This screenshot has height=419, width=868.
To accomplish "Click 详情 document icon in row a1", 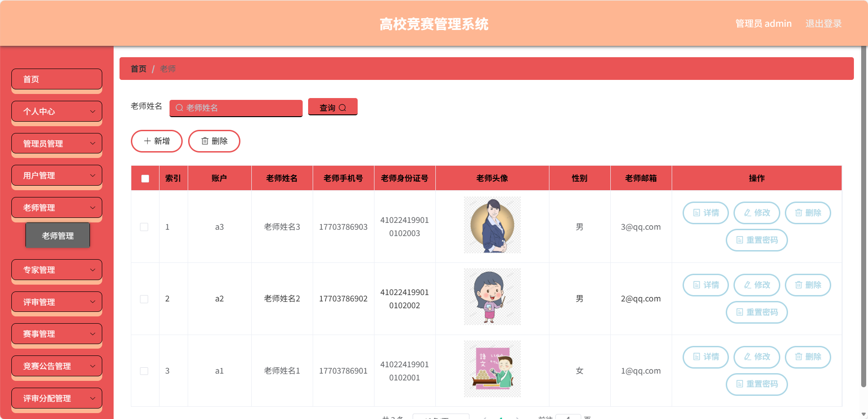I will [697, 357].
